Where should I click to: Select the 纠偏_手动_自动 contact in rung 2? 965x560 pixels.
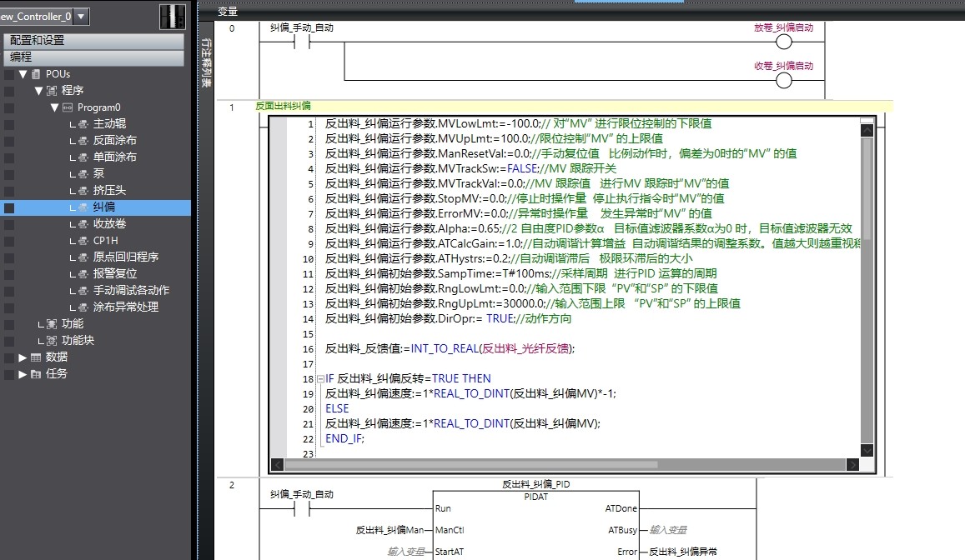click(302, 508)
